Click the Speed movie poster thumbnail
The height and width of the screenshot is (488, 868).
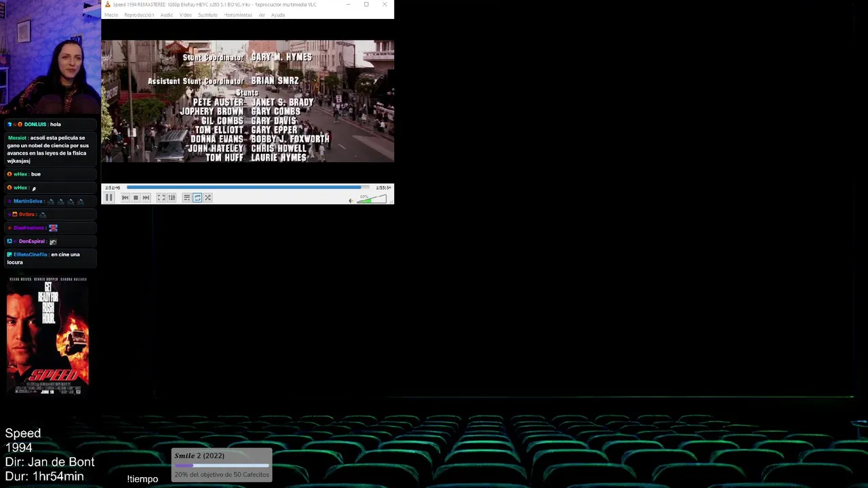[x=47, y=335]
